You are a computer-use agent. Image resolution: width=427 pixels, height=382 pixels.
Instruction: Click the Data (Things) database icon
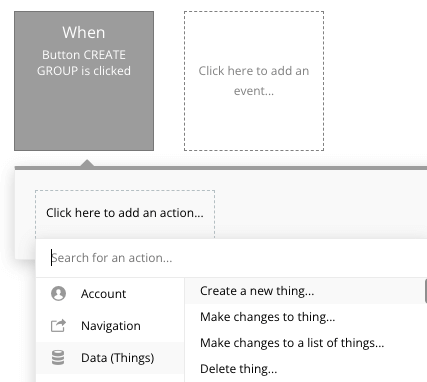pyautogui.click(x=58, y=358)
